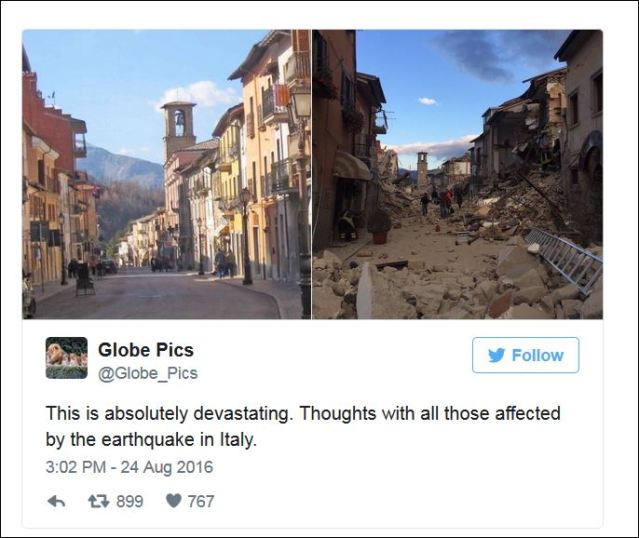The height and width of the screenshot is (538, 639).
Task: Click the tweet text about Italy earthquake
Action: [x=303, y=426]
